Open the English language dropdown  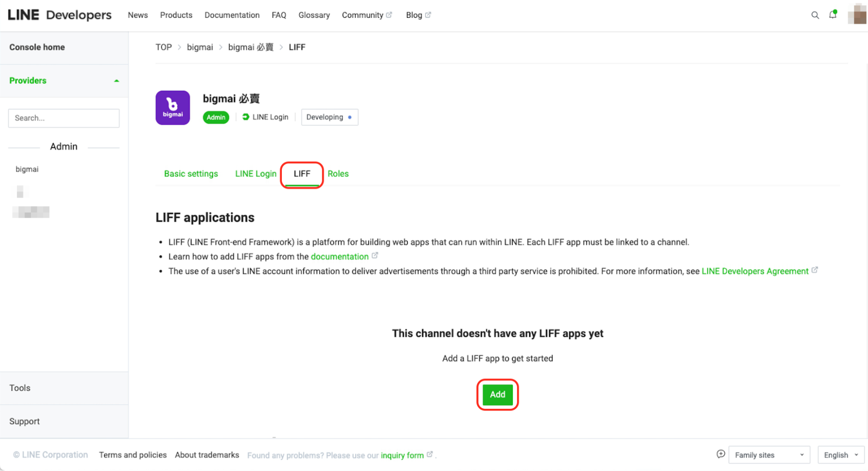841,455
